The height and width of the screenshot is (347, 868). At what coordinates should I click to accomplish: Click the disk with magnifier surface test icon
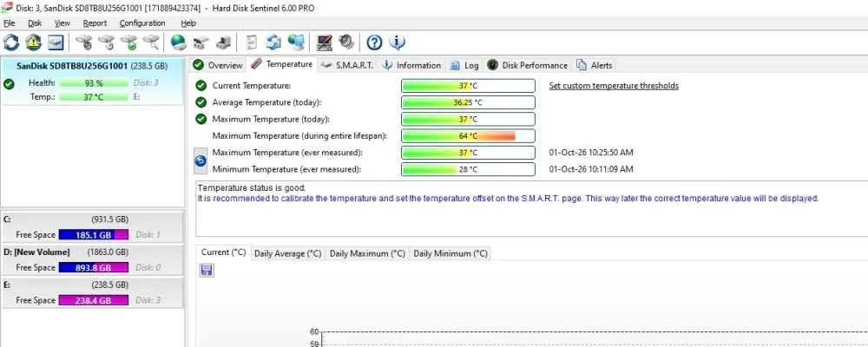151,42
